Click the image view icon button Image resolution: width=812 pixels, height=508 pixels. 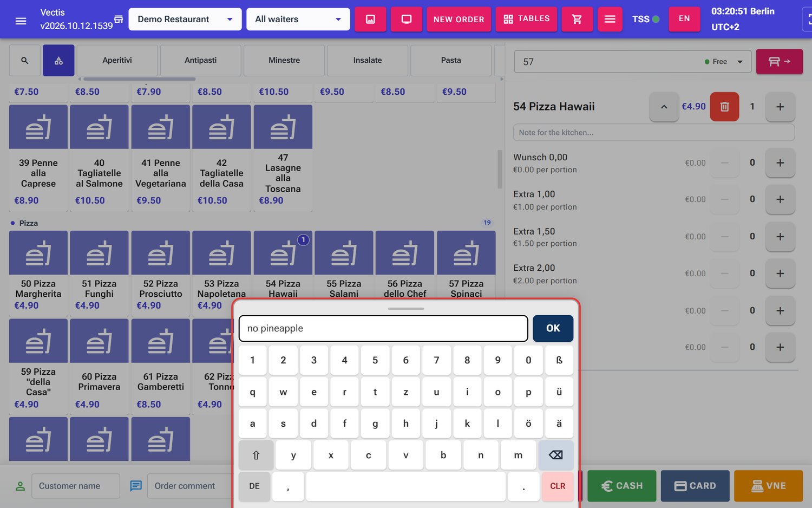370,19
